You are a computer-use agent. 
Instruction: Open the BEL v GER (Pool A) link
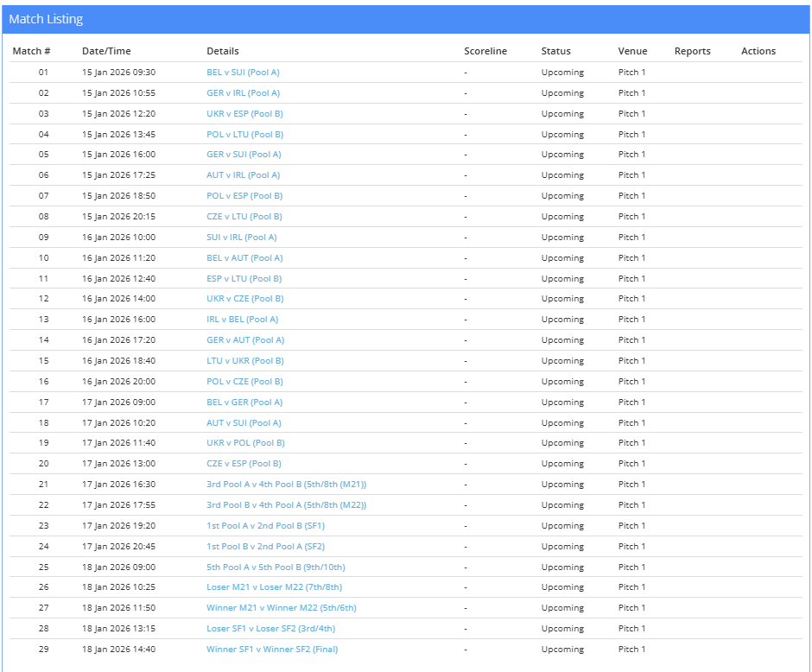click(x=244, y=403)
